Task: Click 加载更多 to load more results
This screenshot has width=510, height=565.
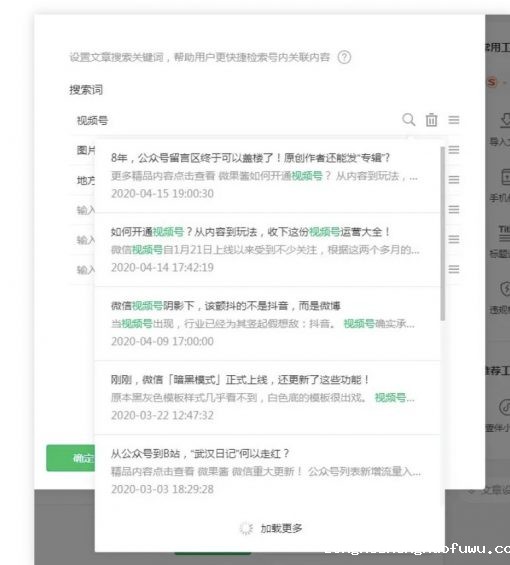Action: pyautogui.click(x=281, y=528)
